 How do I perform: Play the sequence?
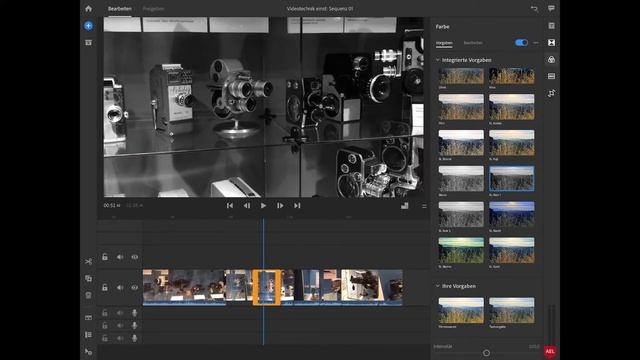tap(263, 206)
